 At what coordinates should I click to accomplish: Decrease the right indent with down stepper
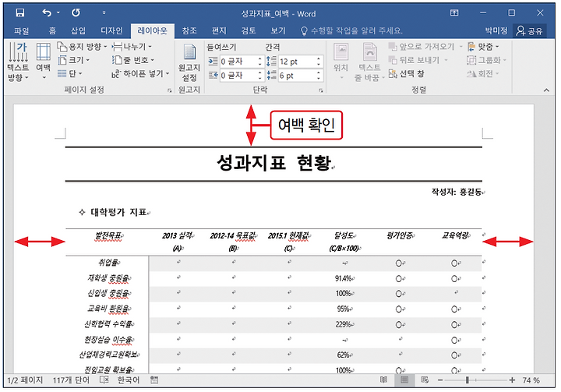(x=260, y=79)
